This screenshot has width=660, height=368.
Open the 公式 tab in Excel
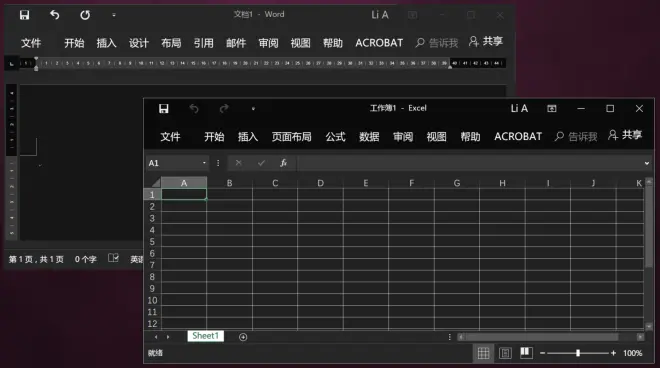[x=335, y=136]
